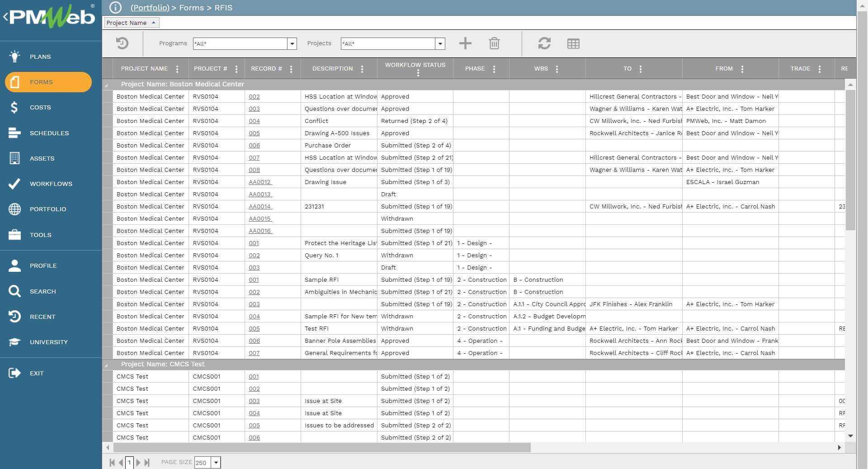Open PHASE column options menu
Image resolution: width=868 pixels, height=469 pixels.
(x=494, y=69)
